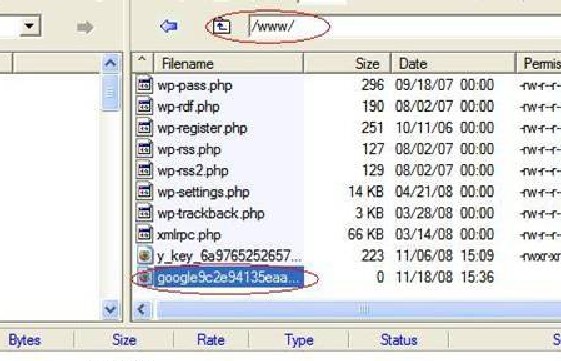The height and width of the screenshot is (361, 561).
Task: Click date 11/06/08 15:09
Action: tap(445, 256)
